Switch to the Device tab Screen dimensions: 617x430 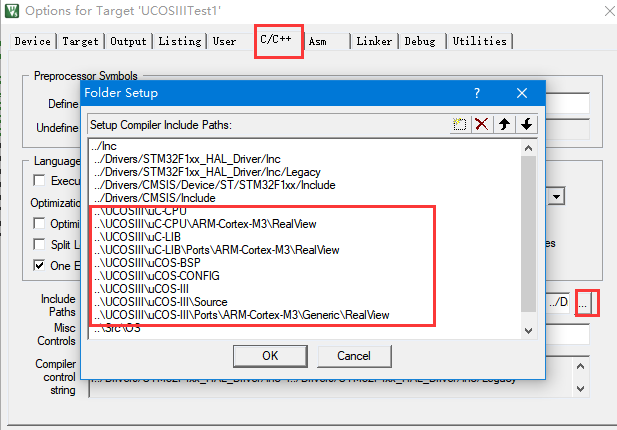[x=33, y=41]
